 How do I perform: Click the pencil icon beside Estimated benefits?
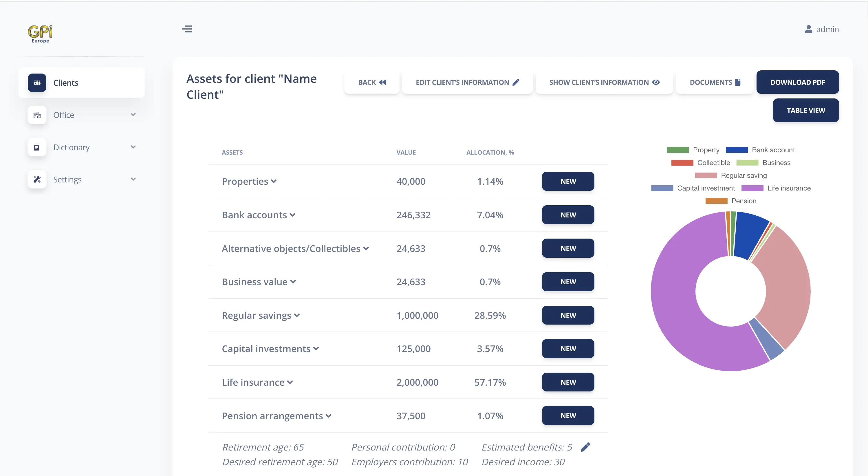click(x=585, y=447)
